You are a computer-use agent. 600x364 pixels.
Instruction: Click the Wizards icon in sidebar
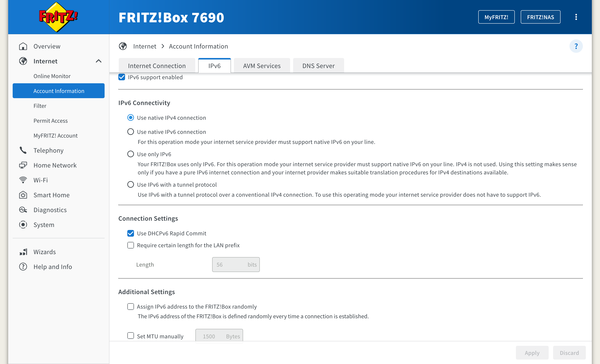click(23, 252)
